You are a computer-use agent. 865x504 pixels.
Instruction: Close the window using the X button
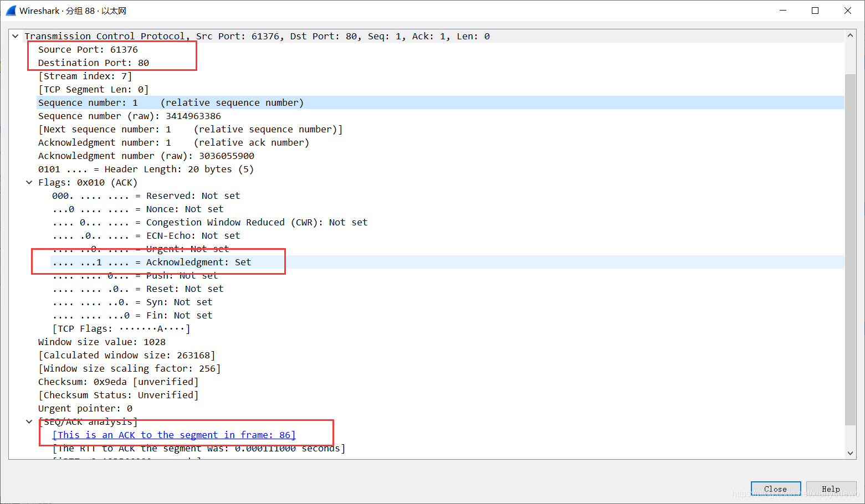pyautogui.click(x=848, y=11)
